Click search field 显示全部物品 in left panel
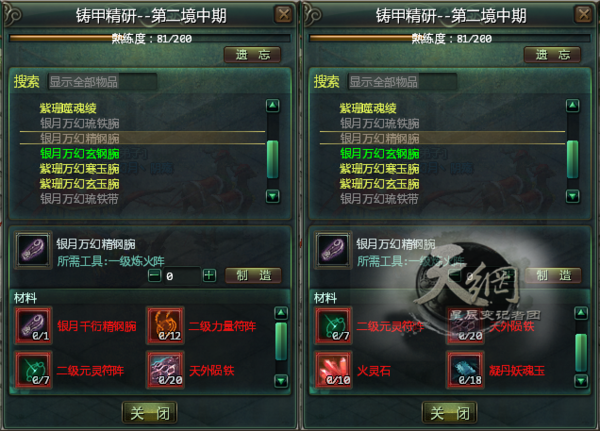This screenshot has width=600, height=431. 102,82
